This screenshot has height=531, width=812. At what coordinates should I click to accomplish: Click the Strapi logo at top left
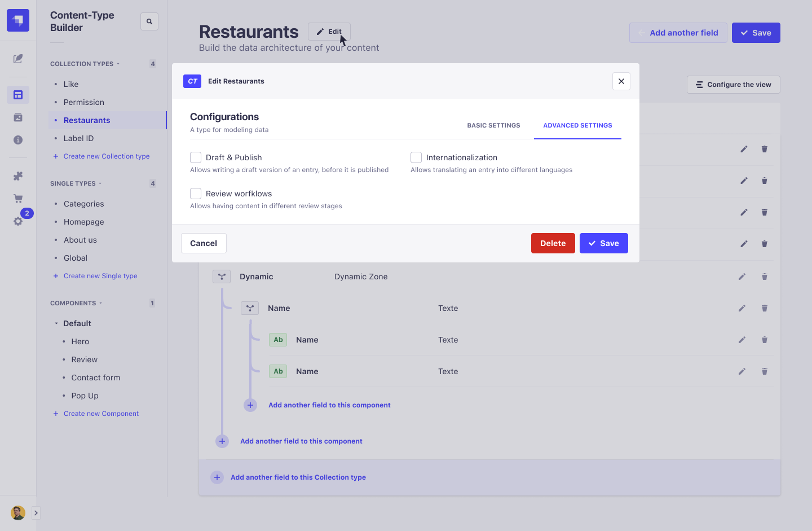coord(17,20)
